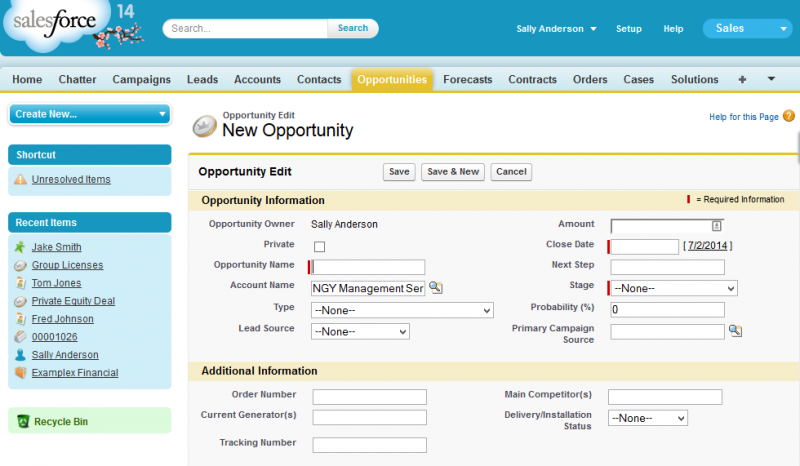Open the Sally Anderson user menu

(x=556, y=29)
